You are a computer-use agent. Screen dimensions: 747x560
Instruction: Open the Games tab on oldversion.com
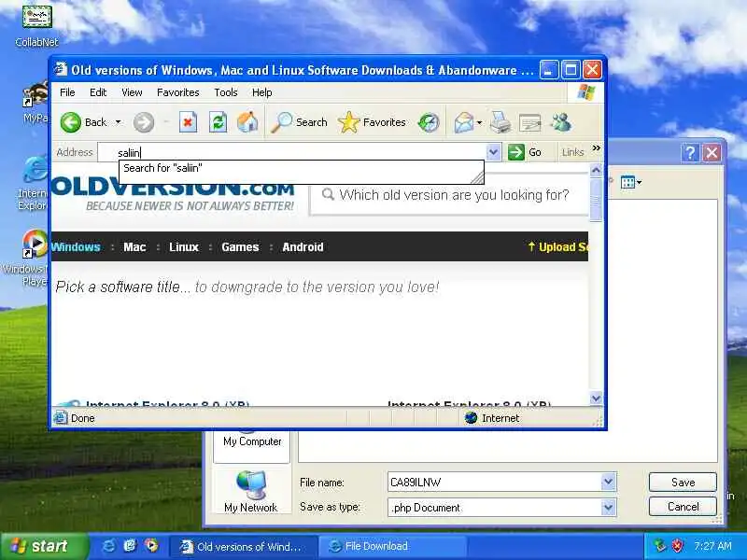[x=240, y=247]
